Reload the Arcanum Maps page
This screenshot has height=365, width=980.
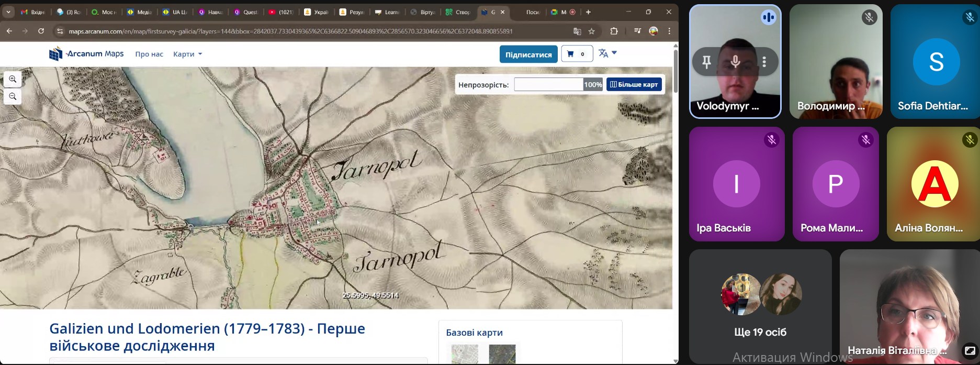pyautogui.click(x=41, y=31)
